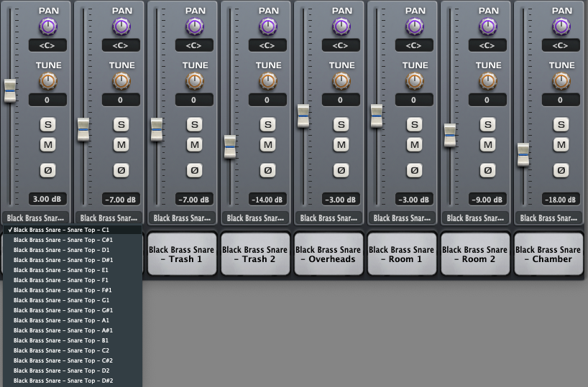This screenshot has height=387, width=588.
Task: Open the sample dropdown above the Chamber pad
Action: click(548, 218)
